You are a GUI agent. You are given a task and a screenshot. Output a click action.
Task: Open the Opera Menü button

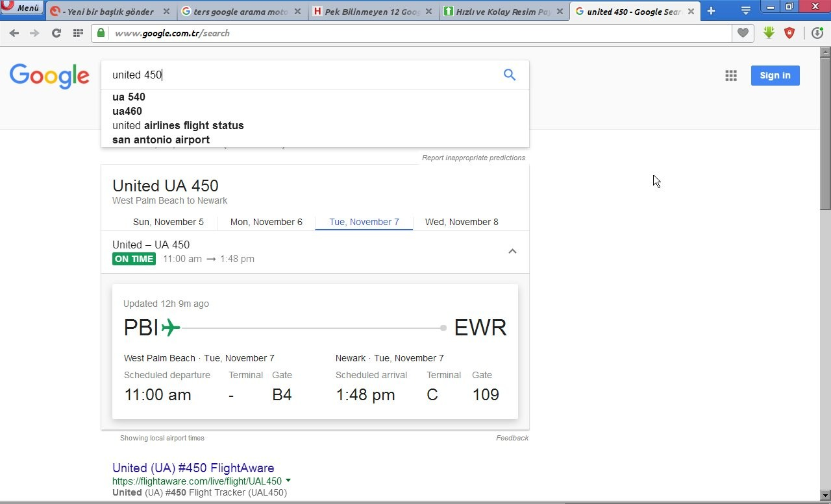coord(22,8)
